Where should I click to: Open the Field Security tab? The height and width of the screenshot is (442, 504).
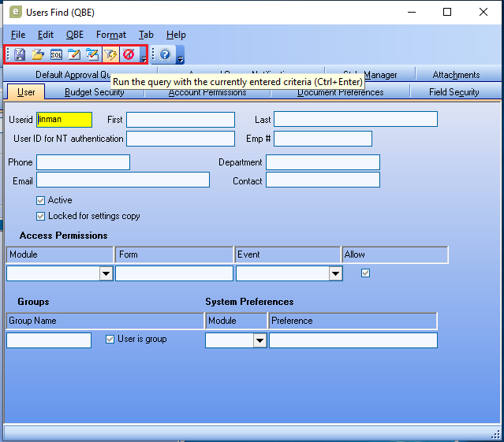point(454,92)
